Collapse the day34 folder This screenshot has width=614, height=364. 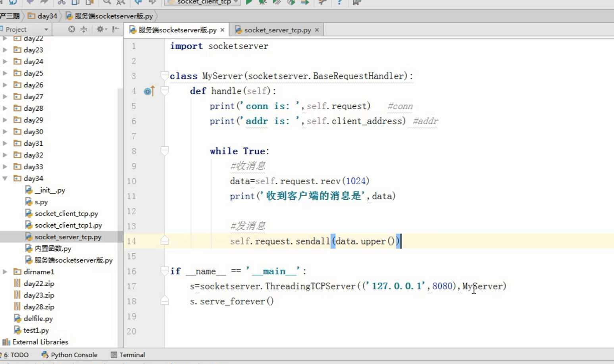pyautogui.click(x=5, y=178)
